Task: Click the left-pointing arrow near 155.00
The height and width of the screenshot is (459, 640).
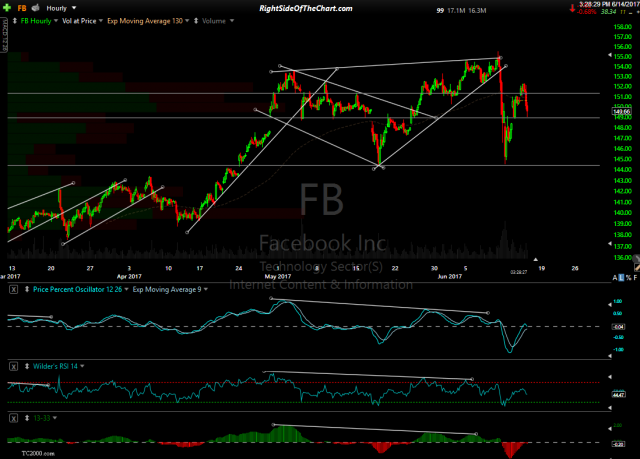Action: click(x=610, y=55)
